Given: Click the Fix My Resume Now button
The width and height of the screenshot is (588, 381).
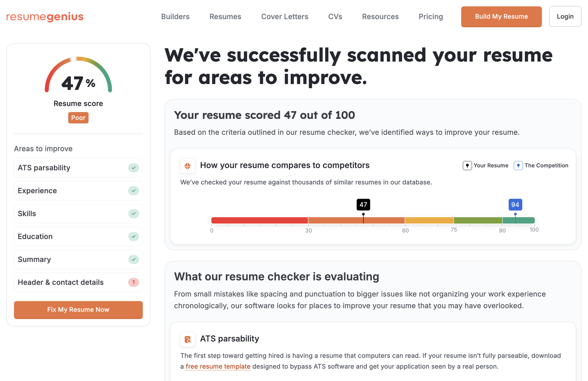Looking at the screenshot, I should (x=78, y=310).
